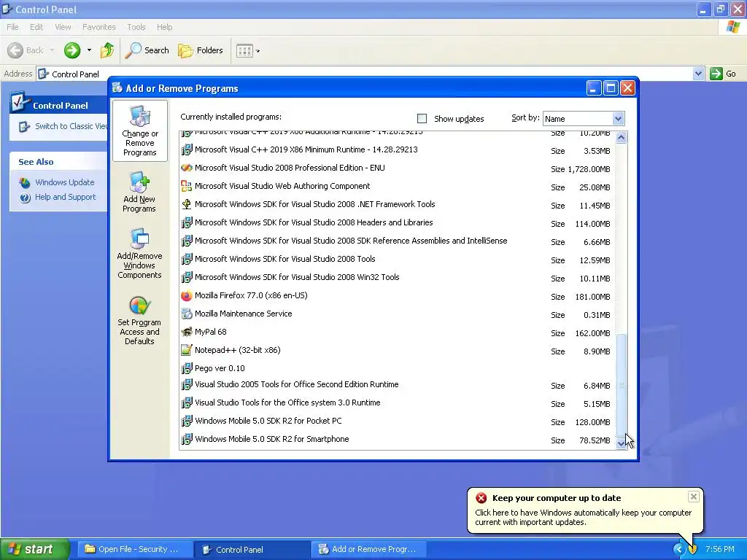
Task: Open Set Program Access and Defaults
Action: click(139, 321)
